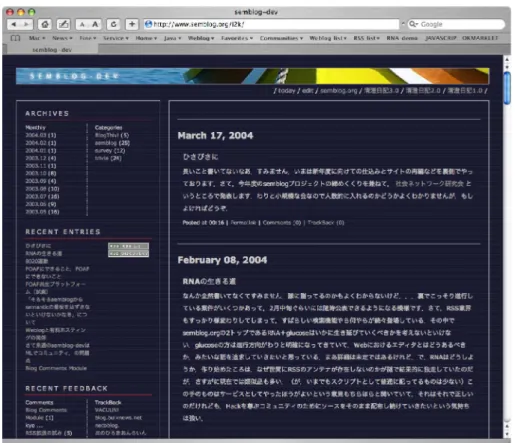Open the 2004.03 (1) monthly archive
This screenshot has height=443, width=515.
pos(41,135)
